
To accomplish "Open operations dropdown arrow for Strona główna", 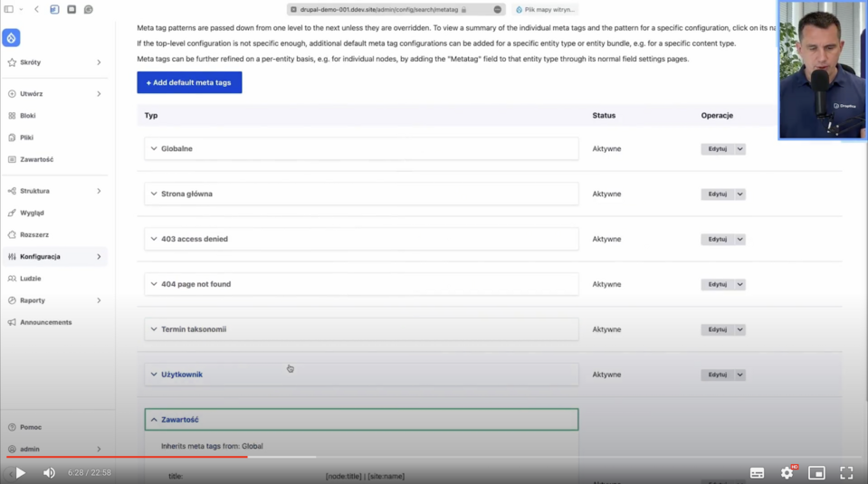I will point(739,195).
